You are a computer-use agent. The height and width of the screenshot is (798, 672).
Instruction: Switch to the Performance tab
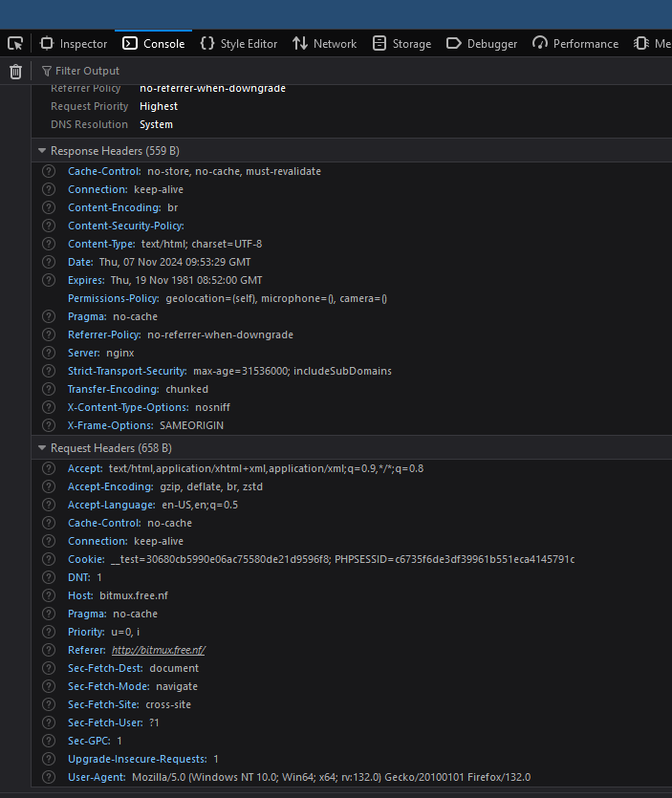pyautogui.click(x=575, y=44)
